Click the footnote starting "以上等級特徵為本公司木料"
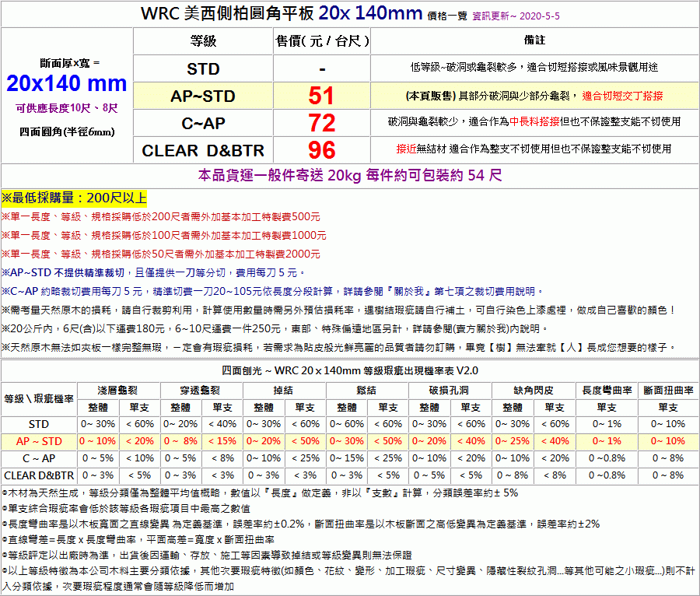 point(348,579)
